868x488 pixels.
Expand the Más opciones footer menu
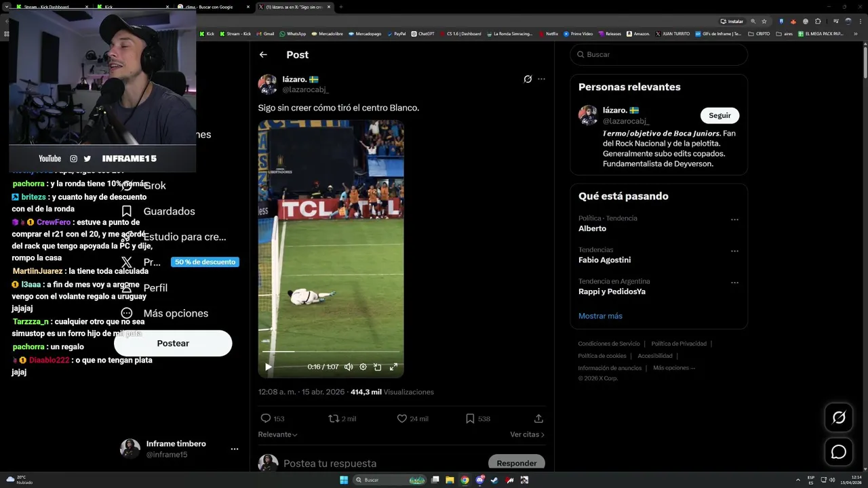pos(674,368)
